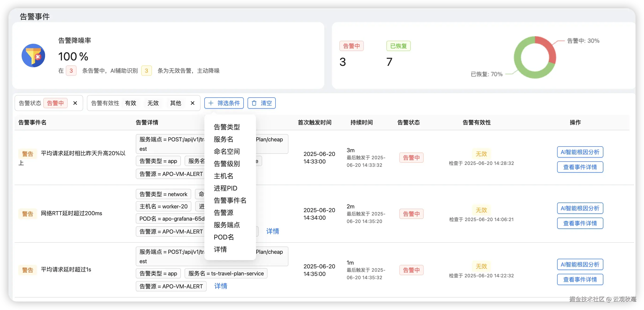Choose POD名 in the filter list

pos(224,237)
